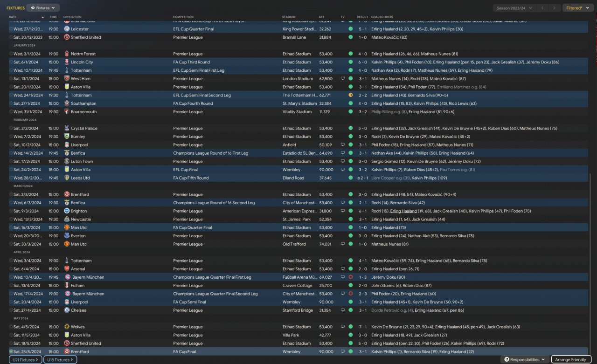Tick the selection circle for the Newcastle fixture
597x364 pixels.
(x=11, y=220)
